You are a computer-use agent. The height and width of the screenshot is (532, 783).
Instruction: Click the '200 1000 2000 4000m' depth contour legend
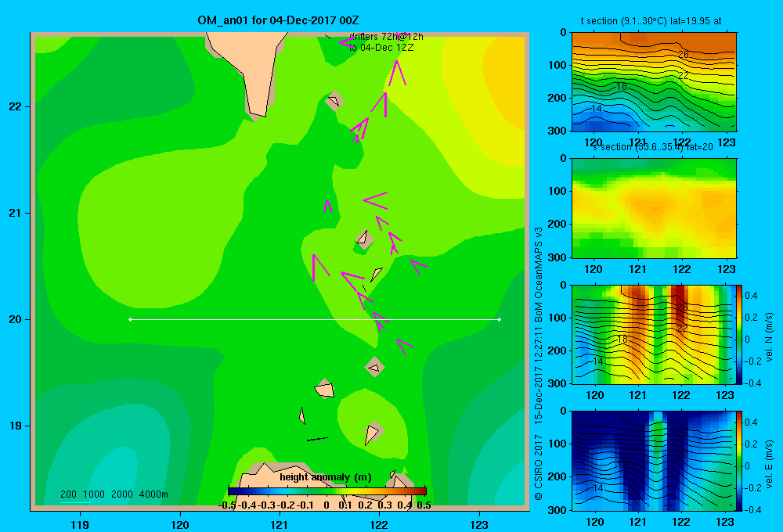[114, 494]
